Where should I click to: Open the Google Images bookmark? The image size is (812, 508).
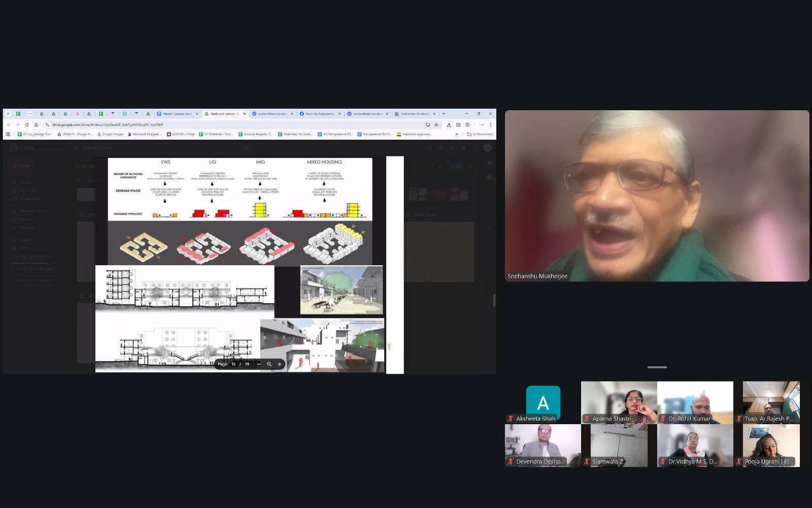click(110, 135)
